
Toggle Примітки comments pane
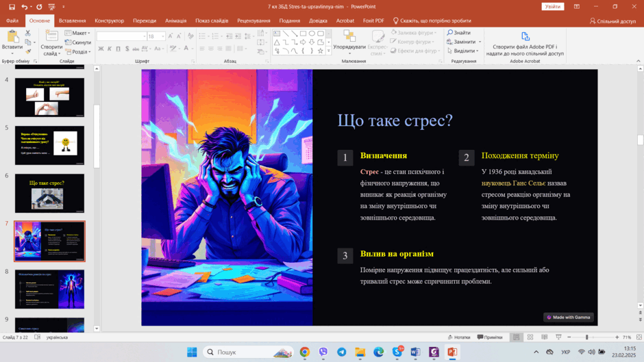pyautogui.click(x=490, y=337)
